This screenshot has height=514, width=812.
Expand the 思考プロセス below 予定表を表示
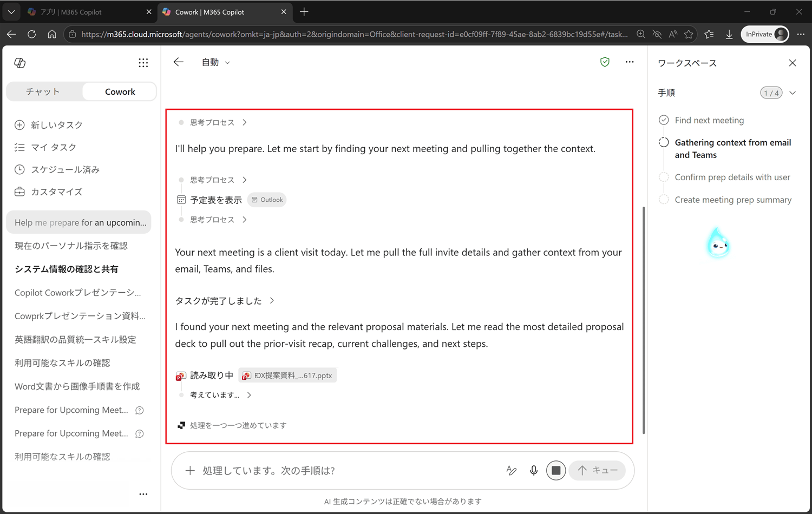click(x=213, y=220)
